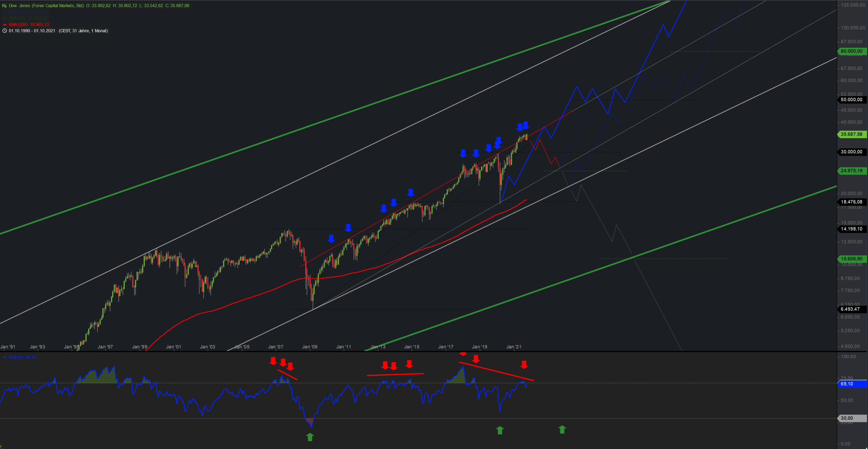Click the Jan '09 time axis label
Image resolution: width=868 pixels, height=449 pixels.
pyautogui.click(x=309, y=347)
